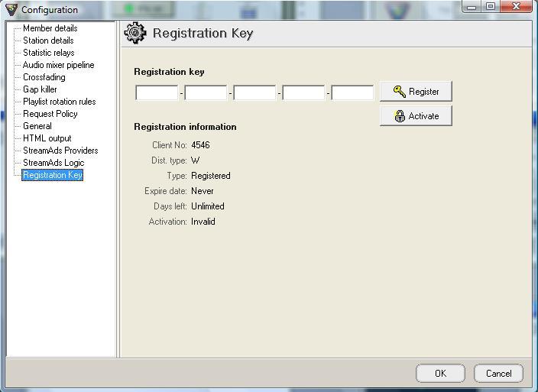Select StreamAds Providers entry

click(x=60, y=151)
